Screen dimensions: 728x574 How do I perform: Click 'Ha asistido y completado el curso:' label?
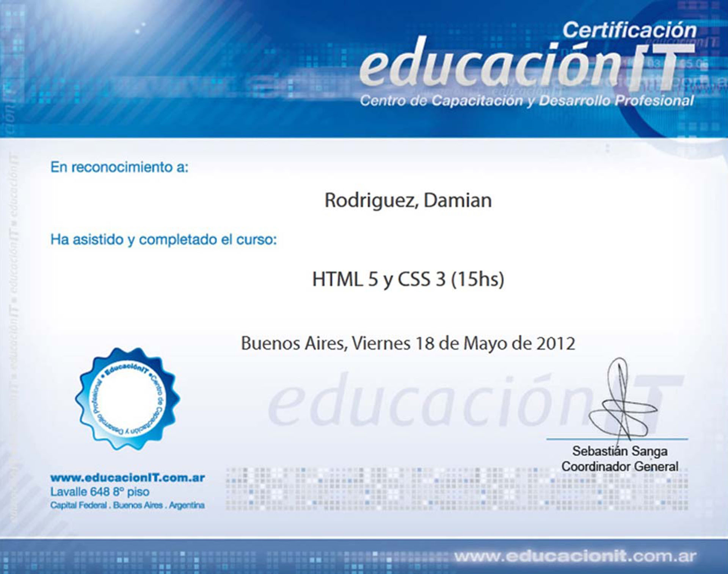164,240
